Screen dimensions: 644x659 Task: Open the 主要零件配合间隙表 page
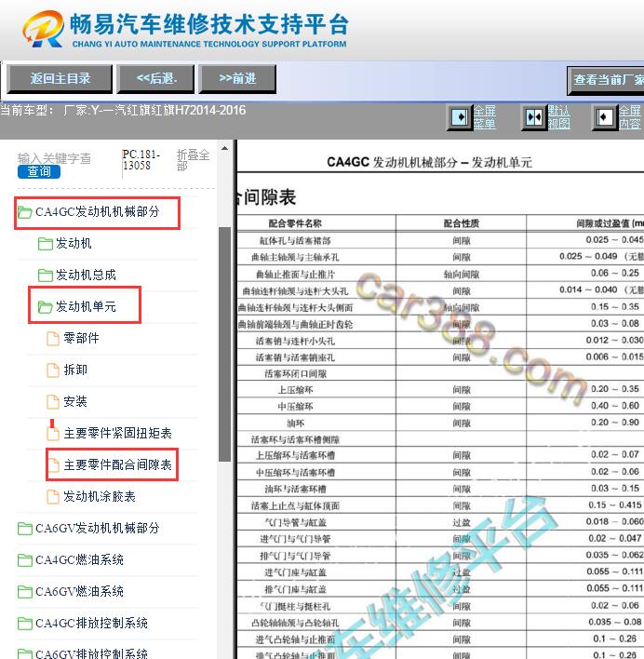117,464
